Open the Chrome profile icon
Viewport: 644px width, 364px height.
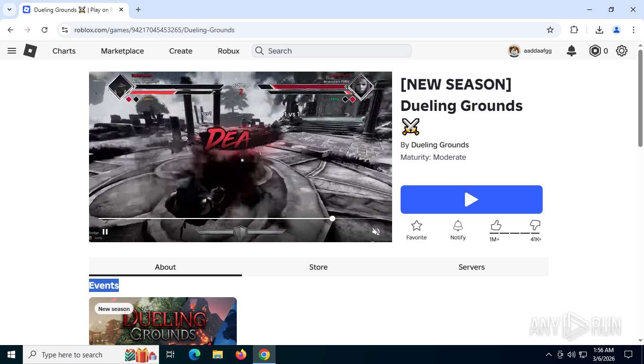click(x=617, y=30)
